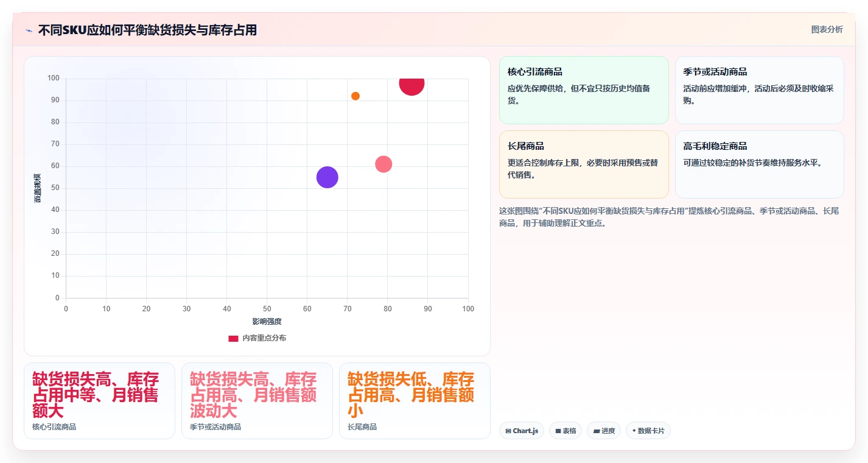Click the icon inside the 进度 chip
Screen dimensions: 868x463
(597, 431)
